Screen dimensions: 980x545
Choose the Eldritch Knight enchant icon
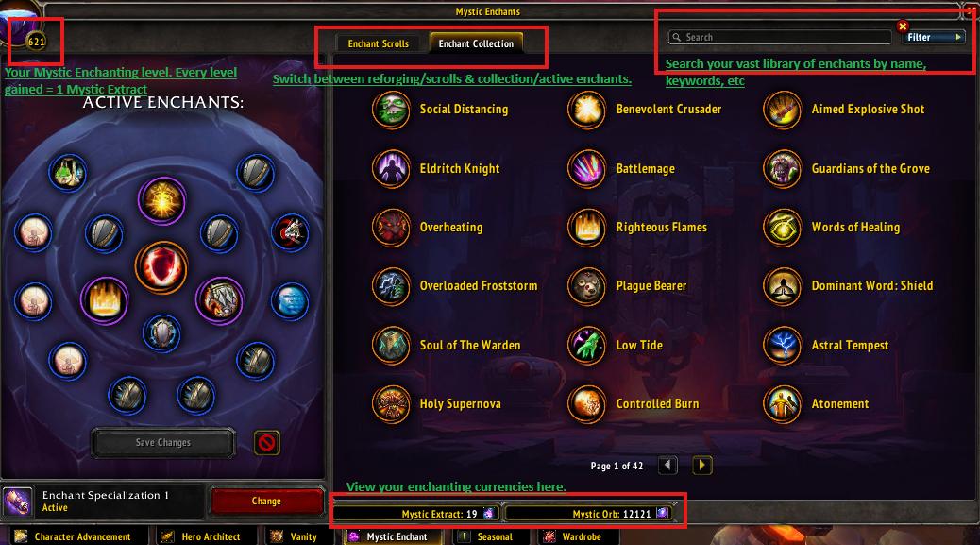tap(391, 169)
